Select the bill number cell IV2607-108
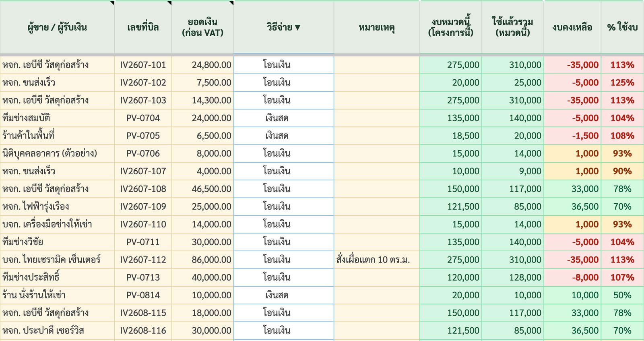 [143, 189]
